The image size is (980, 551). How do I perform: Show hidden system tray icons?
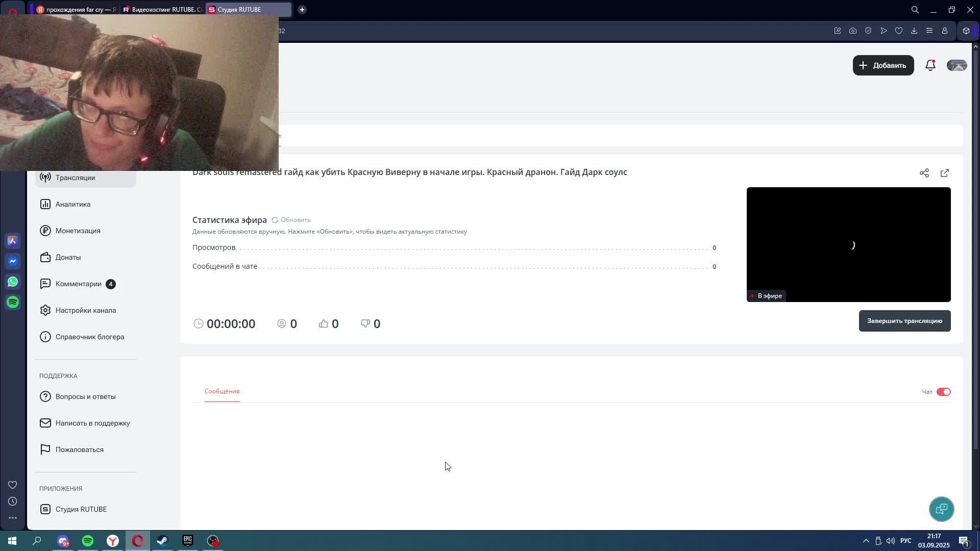[866, 541]
